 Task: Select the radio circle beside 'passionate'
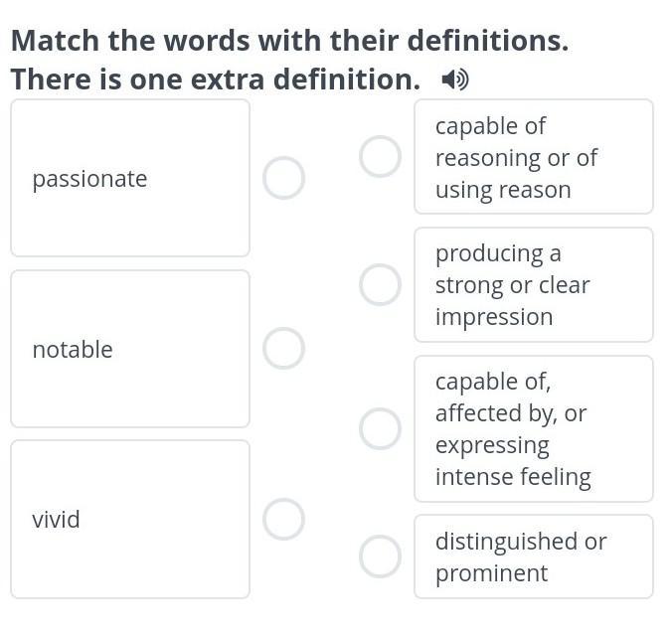pos(283,179)
